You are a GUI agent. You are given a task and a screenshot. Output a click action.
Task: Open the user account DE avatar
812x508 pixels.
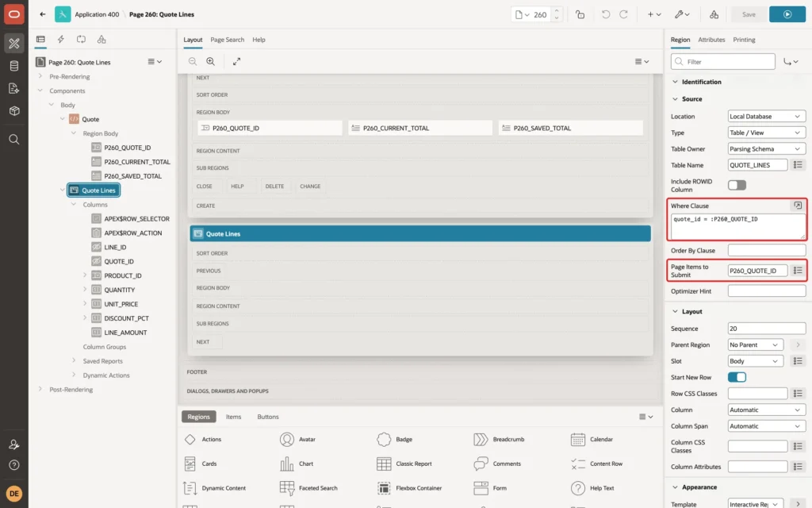[x=14, y=494]
